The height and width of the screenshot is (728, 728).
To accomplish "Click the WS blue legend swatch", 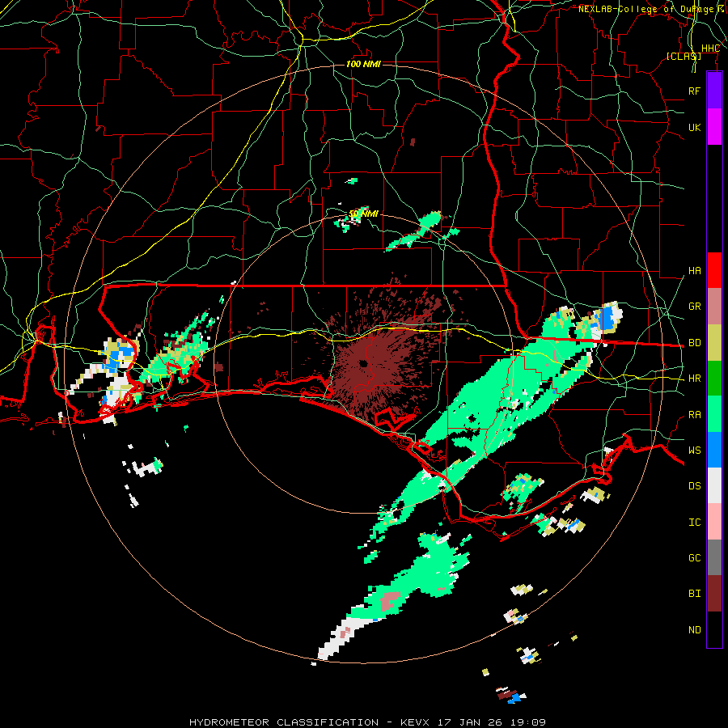I will (714, 450).
